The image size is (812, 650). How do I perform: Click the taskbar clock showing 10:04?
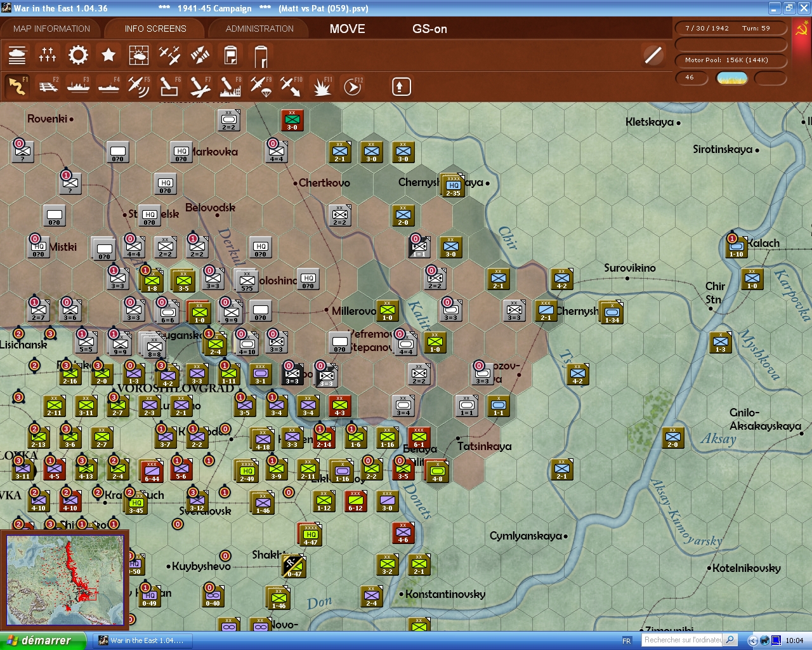click(x=794, y=640)
